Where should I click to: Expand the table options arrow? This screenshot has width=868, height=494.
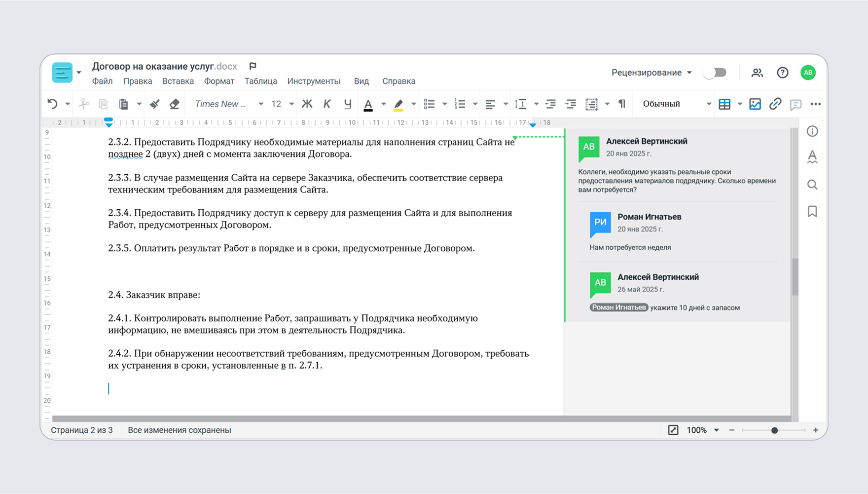[740, 104]
